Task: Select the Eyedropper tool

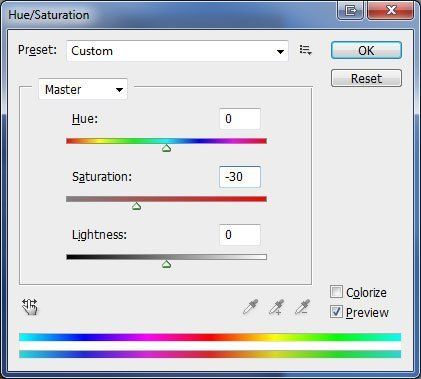Action: click(251, 307)
